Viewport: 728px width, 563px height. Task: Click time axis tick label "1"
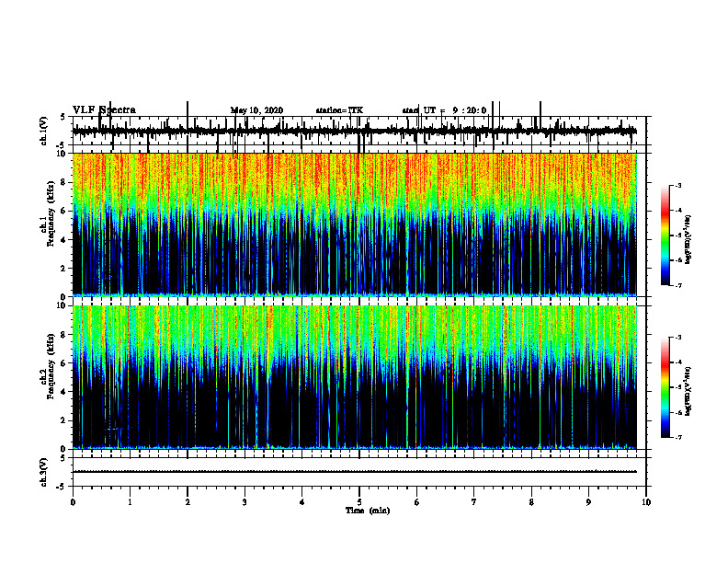coord(130,502)
